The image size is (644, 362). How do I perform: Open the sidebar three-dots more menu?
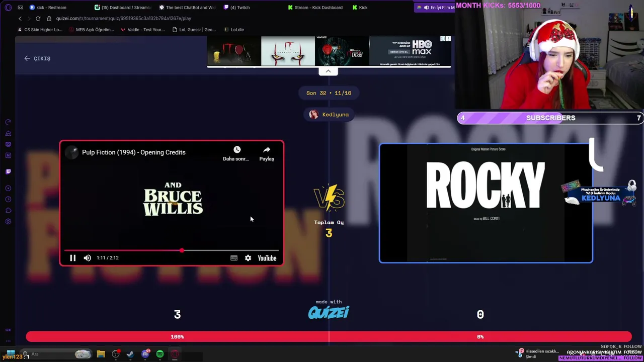8,340
